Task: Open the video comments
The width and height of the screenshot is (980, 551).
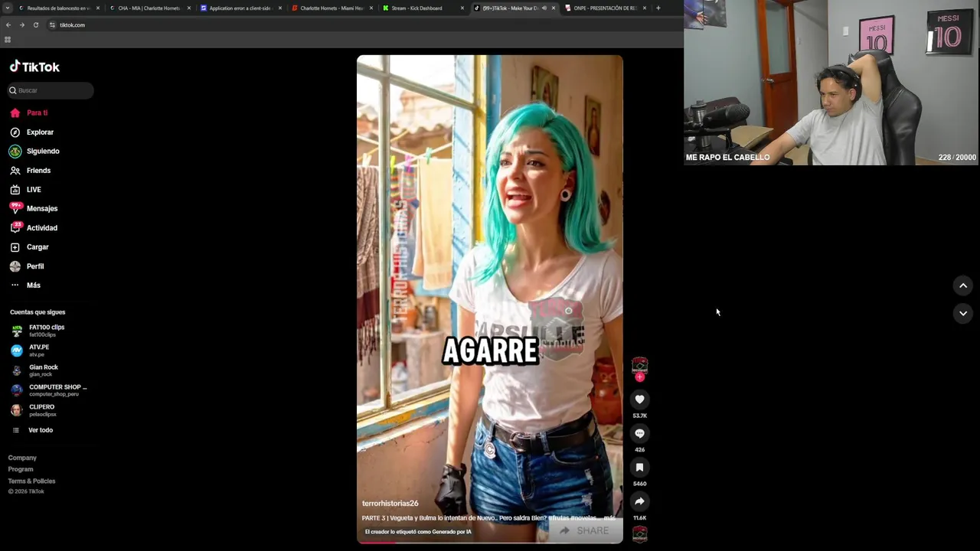Action: tap(639, 433)
